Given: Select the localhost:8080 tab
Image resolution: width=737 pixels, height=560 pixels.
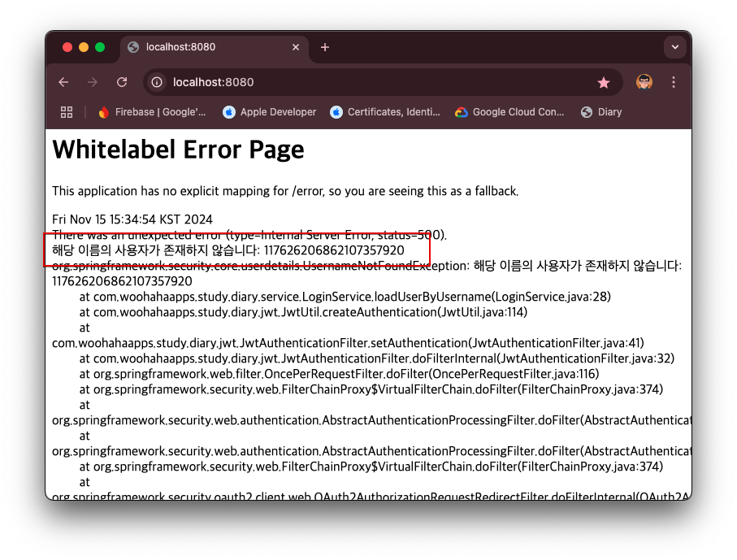Looking at the screenshot, I should [x=214, y=47].
